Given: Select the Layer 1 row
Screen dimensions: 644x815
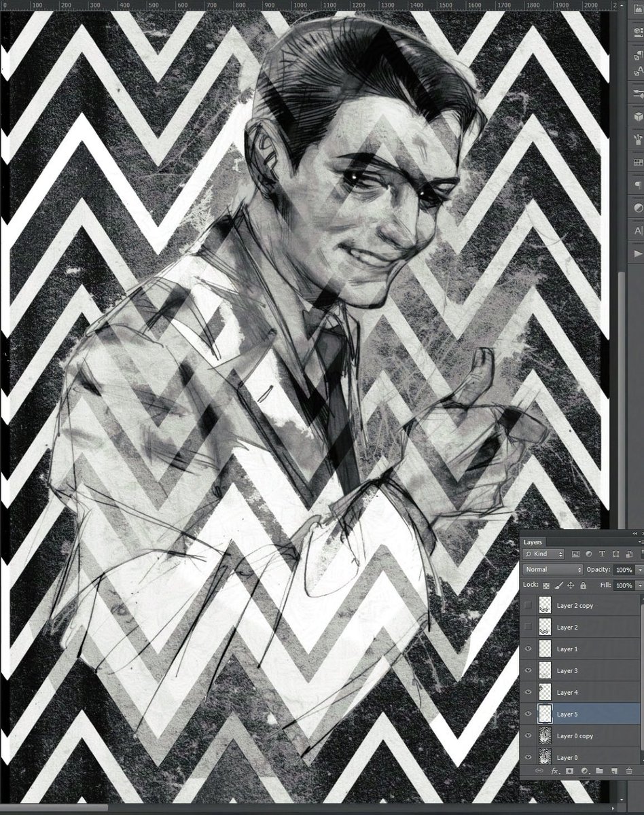Looking at the screenshot, I should coord(582,649).
